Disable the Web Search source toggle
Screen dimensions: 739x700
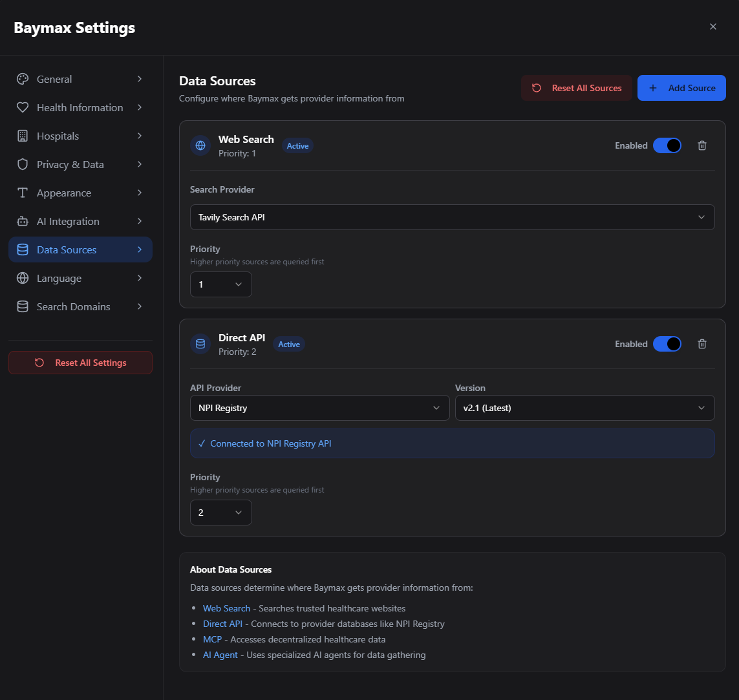[x=668, y=145]
